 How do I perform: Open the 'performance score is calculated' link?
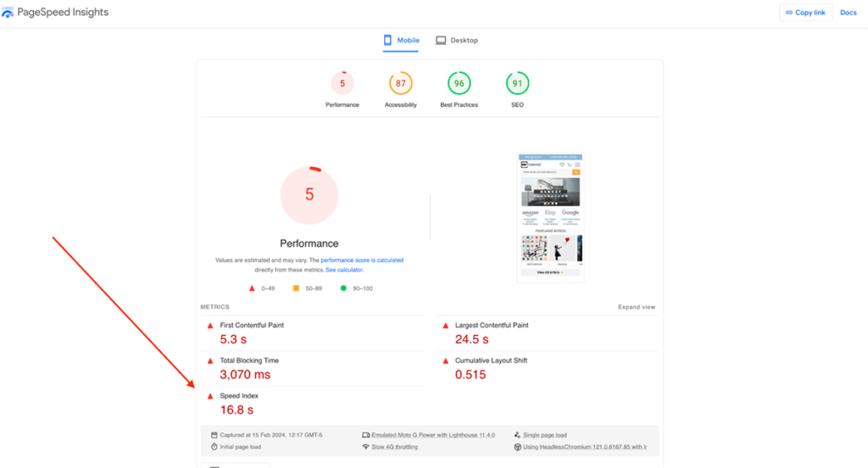(x=362, y=260)
